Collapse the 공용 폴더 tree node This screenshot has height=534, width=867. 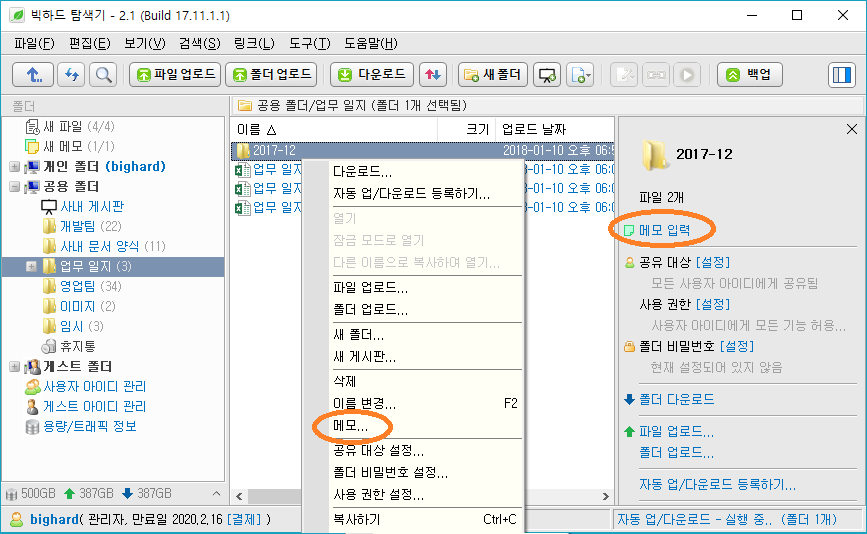pyautogui.click(x=14, y=186)
